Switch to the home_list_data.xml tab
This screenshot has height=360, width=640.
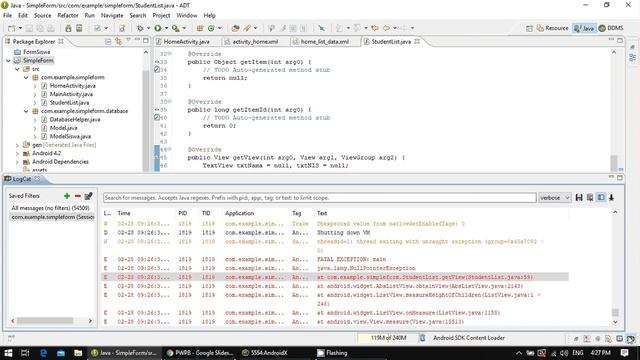pos(324,42)
